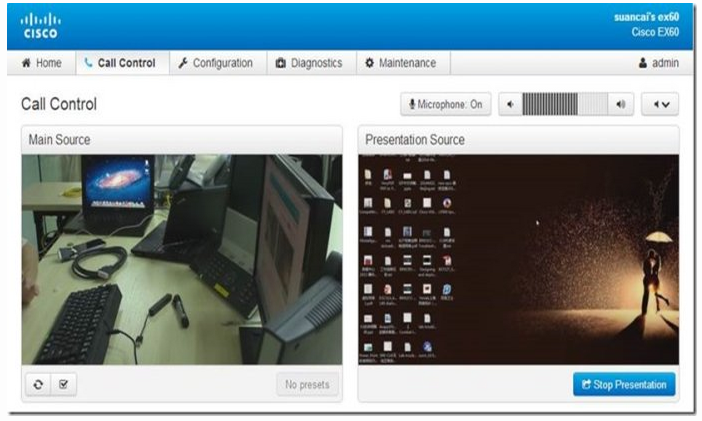Expand the speaker dropdown with chevron arrow
Viewport: 702px width, 421px height.
(x=660, y=104)
